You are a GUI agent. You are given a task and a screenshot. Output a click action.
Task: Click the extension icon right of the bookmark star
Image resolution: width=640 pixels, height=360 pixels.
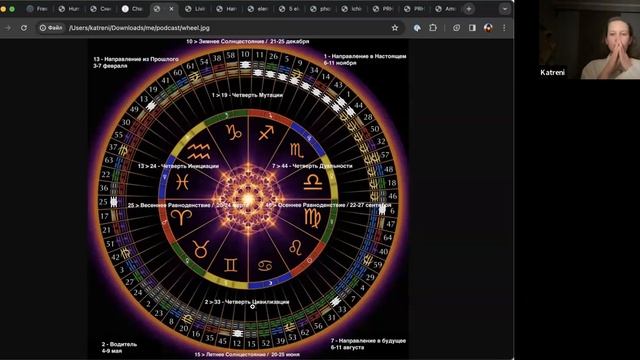pos(417,28)
